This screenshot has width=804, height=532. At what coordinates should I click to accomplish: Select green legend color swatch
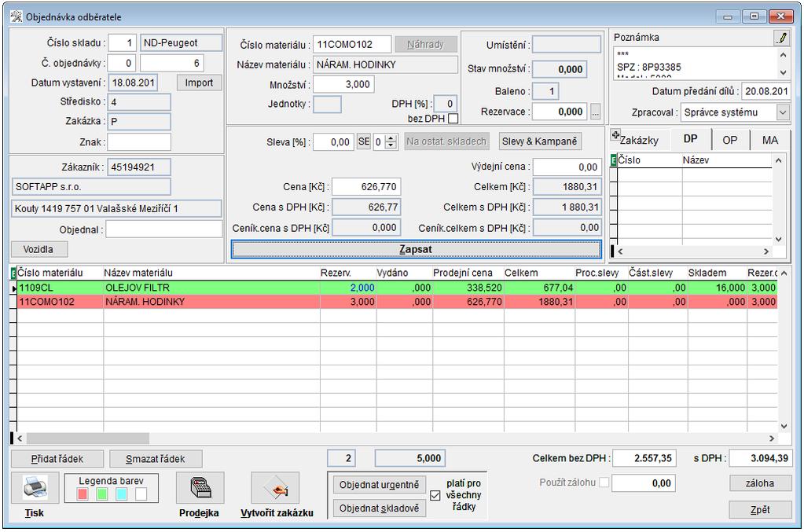pyautogui.click(x=102, y=493)
